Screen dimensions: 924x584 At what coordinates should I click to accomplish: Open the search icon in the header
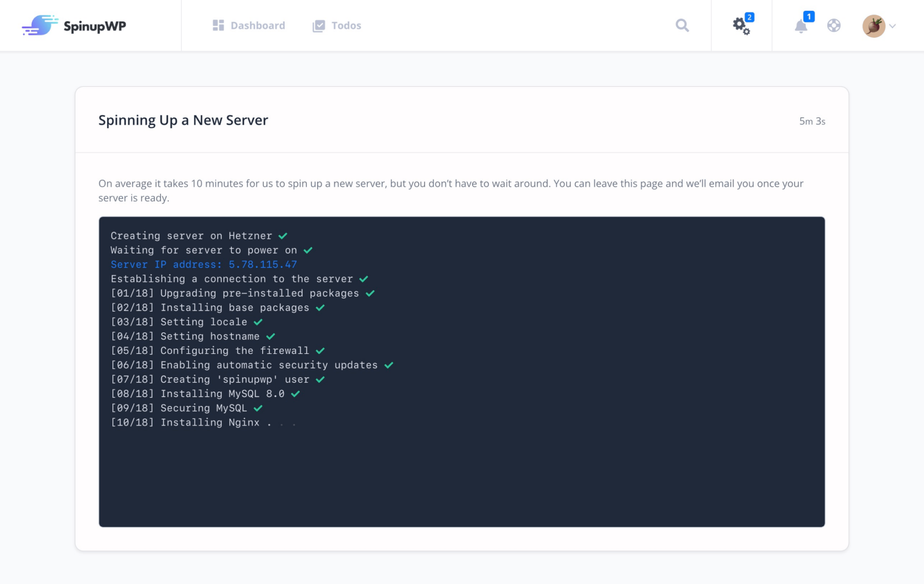681,26
